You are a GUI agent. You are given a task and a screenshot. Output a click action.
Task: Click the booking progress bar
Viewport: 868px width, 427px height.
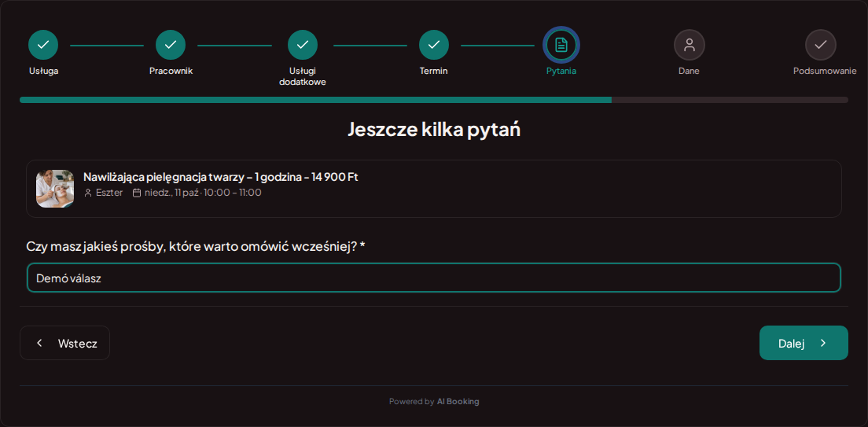coord(434,100)
